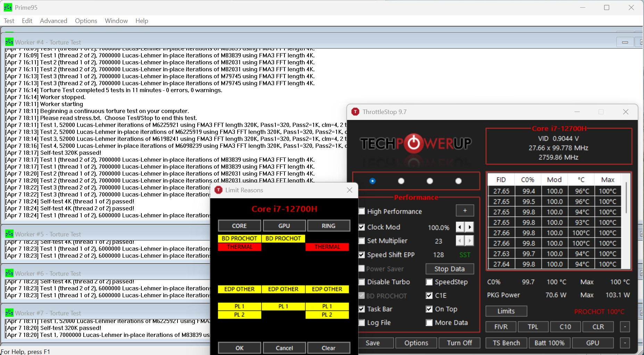Click the Speed Shift EPP value 128
The image size is (644, 355).
438,255
